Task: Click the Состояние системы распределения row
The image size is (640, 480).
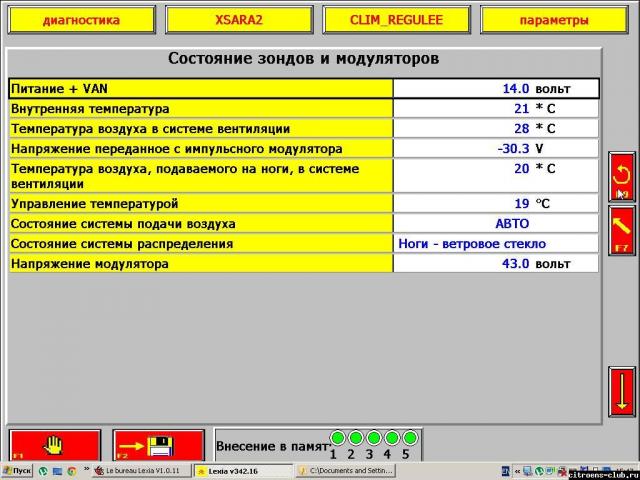Action: [x=200, y=243]
